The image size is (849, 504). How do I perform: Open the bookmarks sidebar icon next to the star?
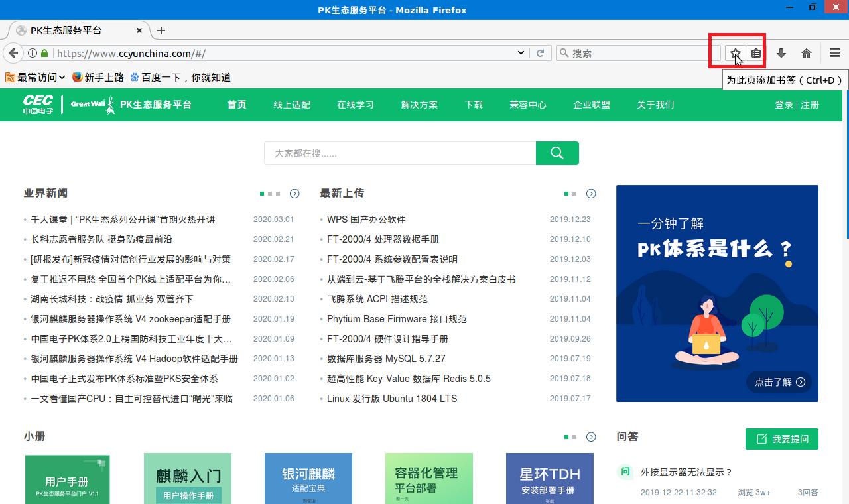755,52
